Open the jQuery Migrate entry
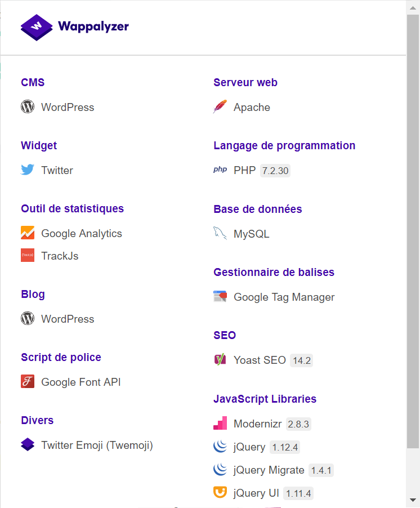Image resolution: width=420 pixels, height=508 pixels. click(x=269, y=470)
